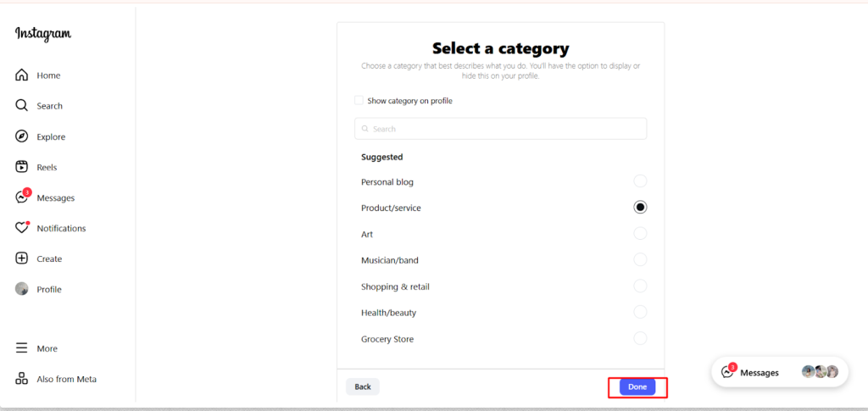Open Explore compass icon
The width and height of the screenshot is (868, 411).
coord(22,136)
